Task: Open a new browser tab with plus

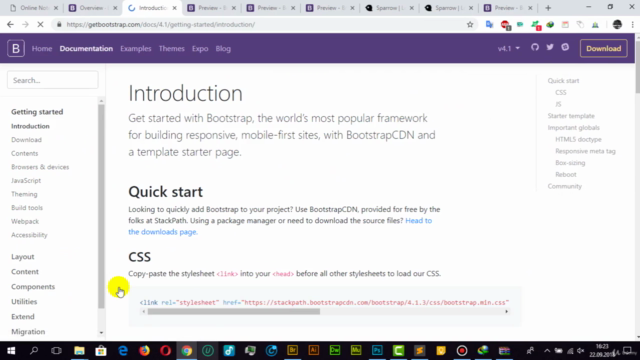Action: coord(548,8)
